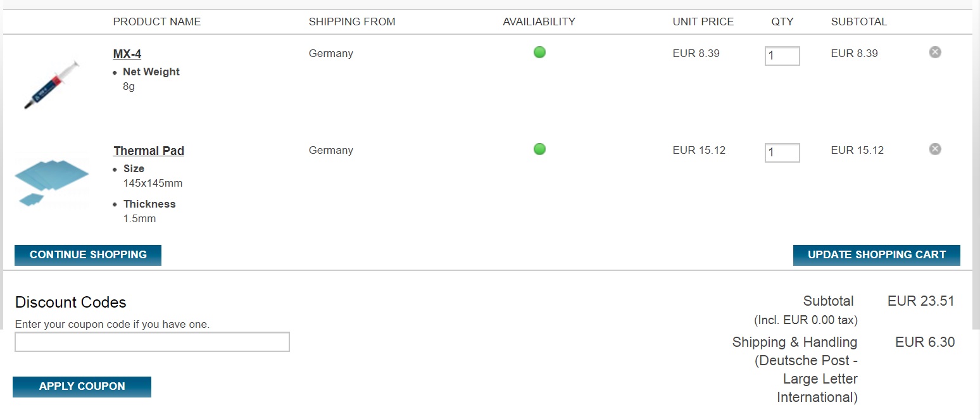
Task: Click the MX-4 quantity field
Action: tap(782, 56)
